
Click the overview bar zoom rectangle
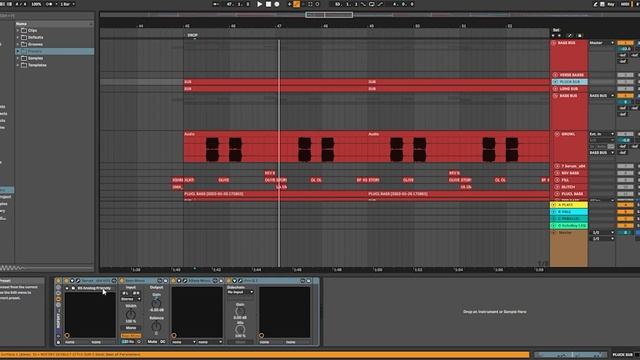click(x=329, y=15)
